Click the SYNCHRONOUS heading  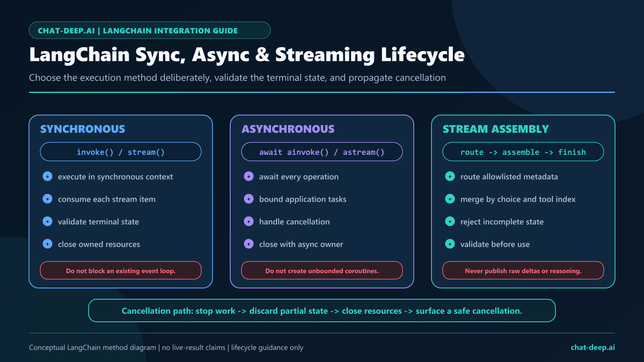(83, 129)
